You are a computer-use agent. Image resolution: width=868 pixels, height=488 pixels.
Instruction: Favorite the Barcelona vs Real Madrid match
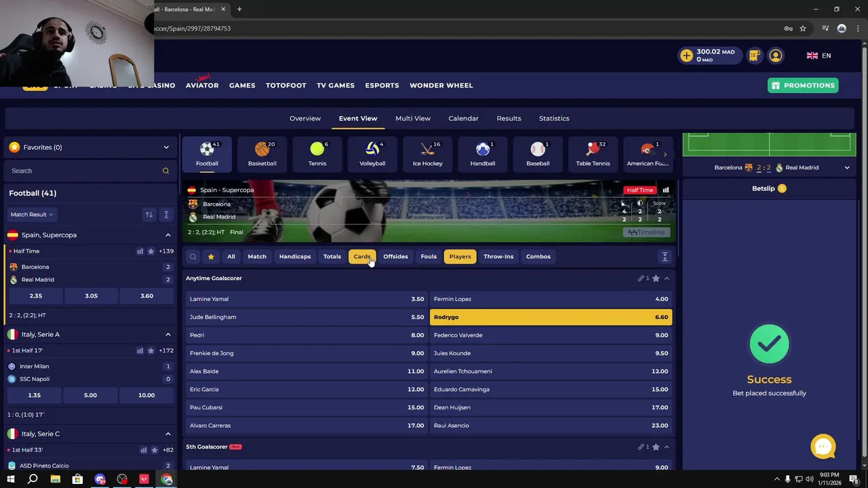pos(151,251)
